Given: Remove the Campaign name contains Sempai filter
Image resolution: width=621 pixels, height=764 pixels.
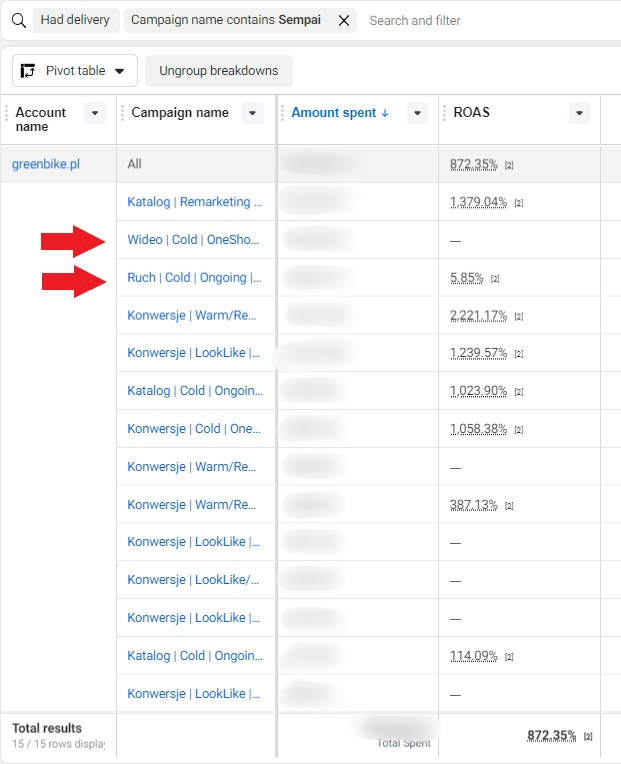Looking at the screenshot, I should click(x=344, y=20).
